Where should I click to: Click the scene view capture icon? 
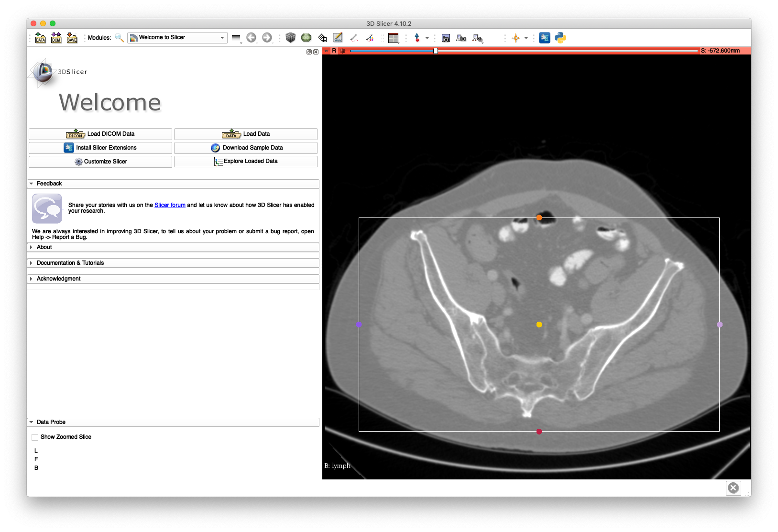(461, 38)
